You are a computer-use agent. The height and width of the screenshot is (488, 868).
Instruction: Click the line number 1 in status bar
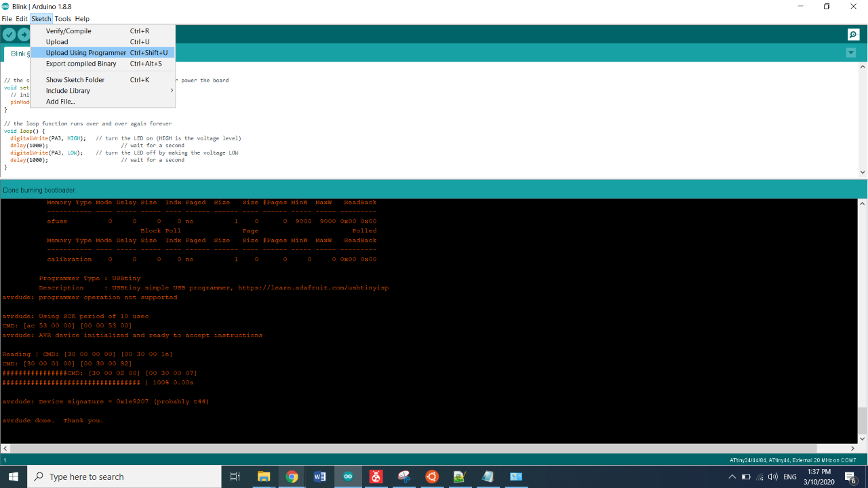5,460
